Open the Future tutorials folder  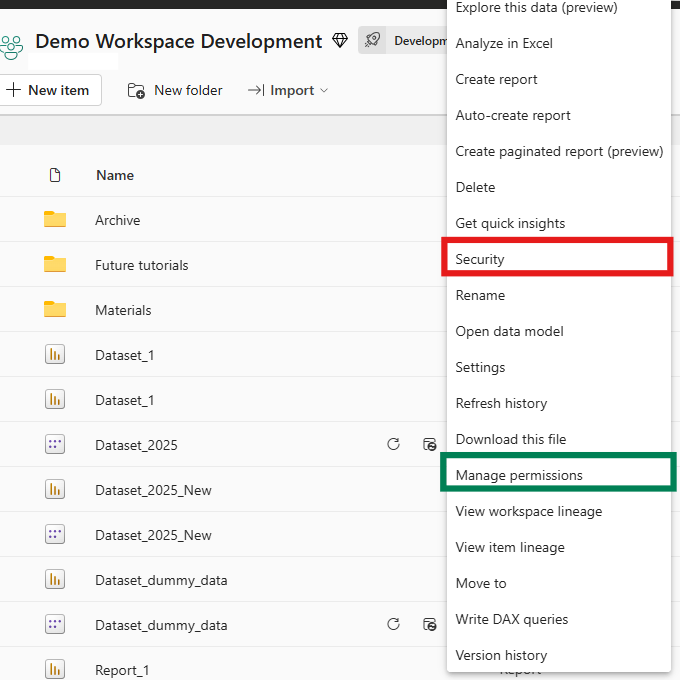point(141,265)
